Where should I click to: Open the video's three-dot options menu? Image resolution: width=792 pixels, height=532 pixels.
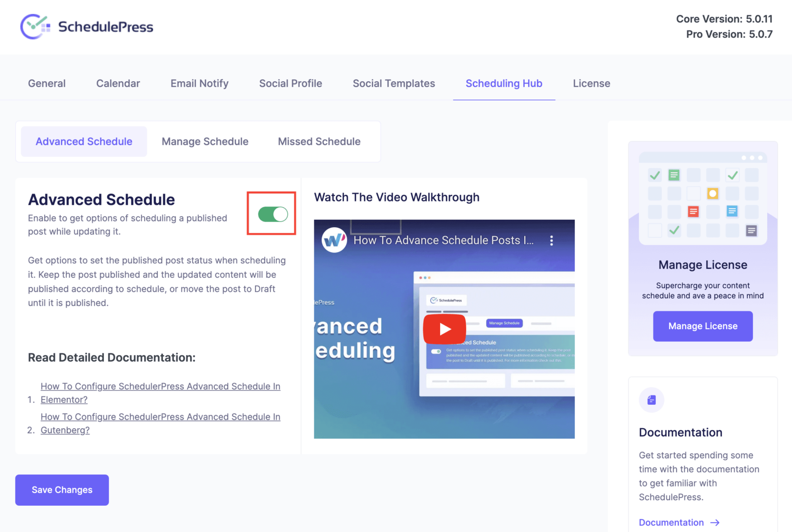click(x=551, y=240)
